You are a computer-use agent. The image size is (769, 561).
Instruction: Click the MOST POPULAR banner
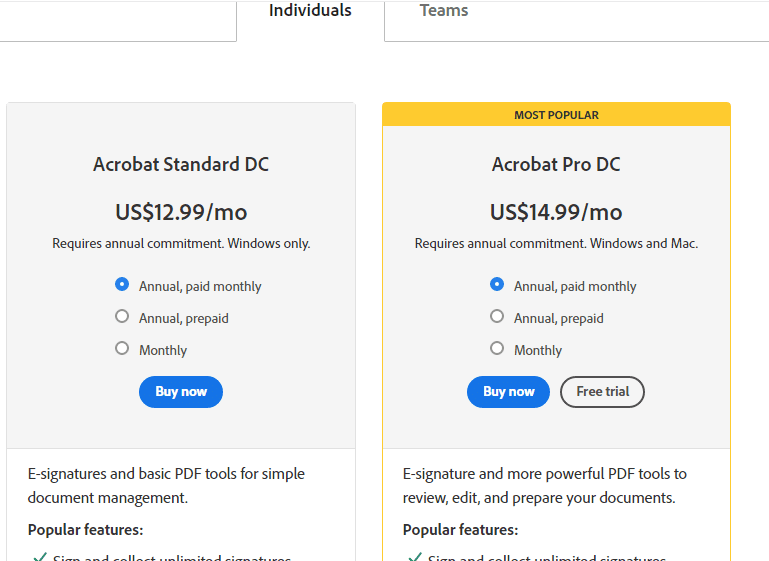click(x=556, y=115)
